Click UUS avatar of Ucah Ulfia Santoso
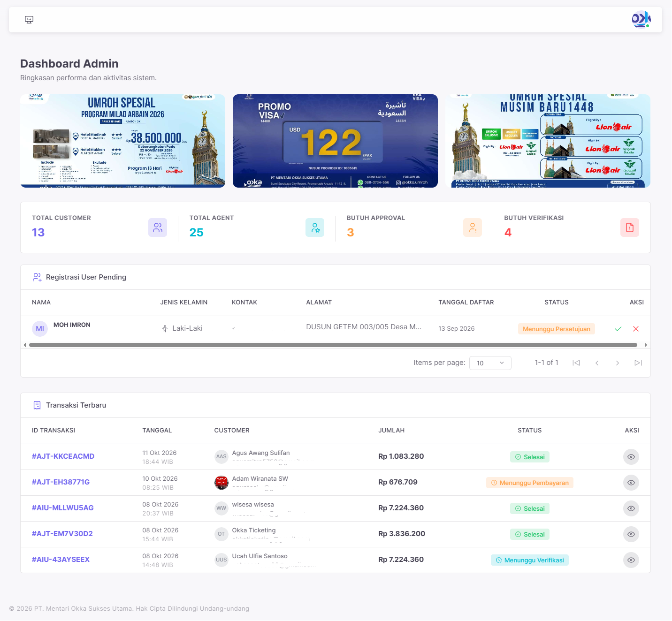 click(221, 560)
